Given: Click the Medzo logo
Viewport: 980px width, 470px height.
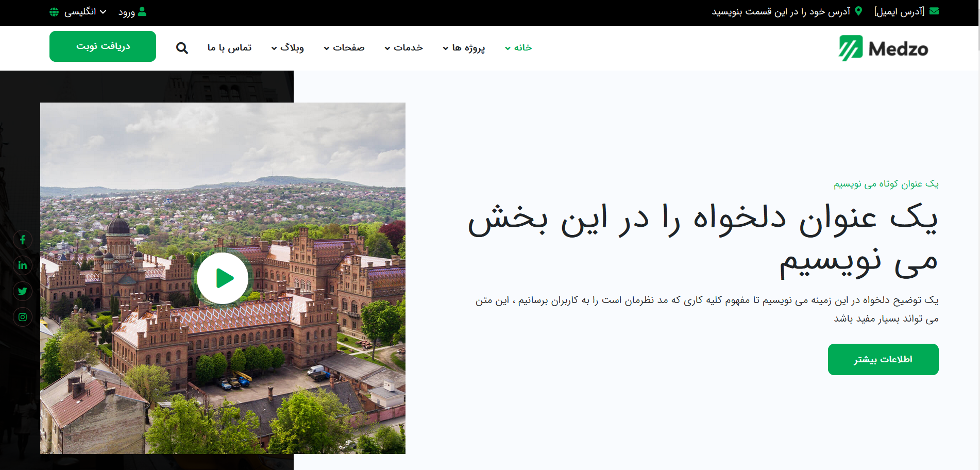Looking at the screenshot, I should 883,48.
